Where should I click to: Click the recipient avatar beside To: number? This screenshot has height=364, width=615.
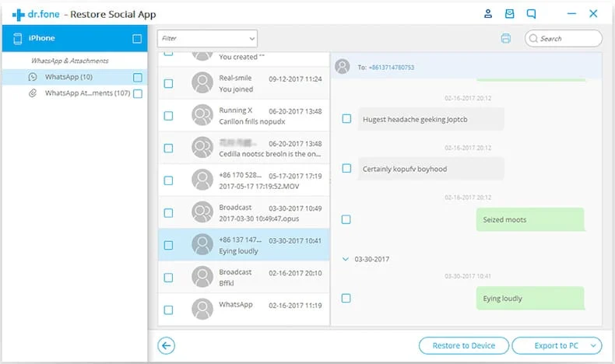[x=343, y=67]
